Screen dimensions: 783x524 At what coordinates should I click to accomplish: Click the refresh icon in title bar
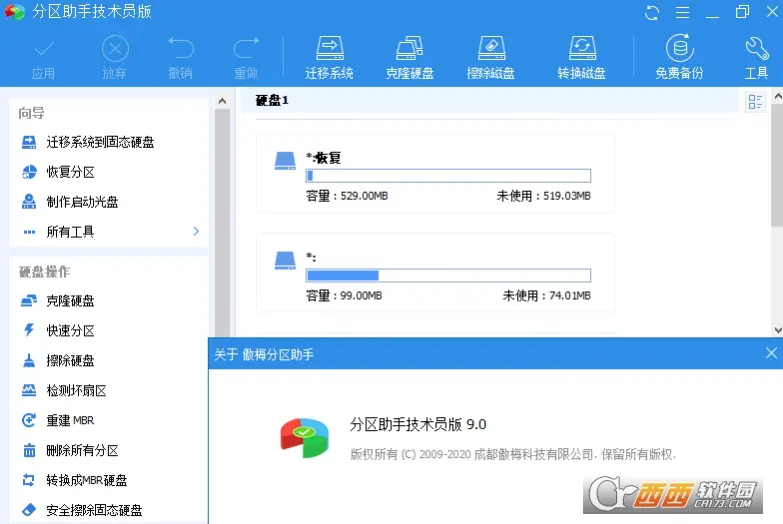tap(652, 12)
